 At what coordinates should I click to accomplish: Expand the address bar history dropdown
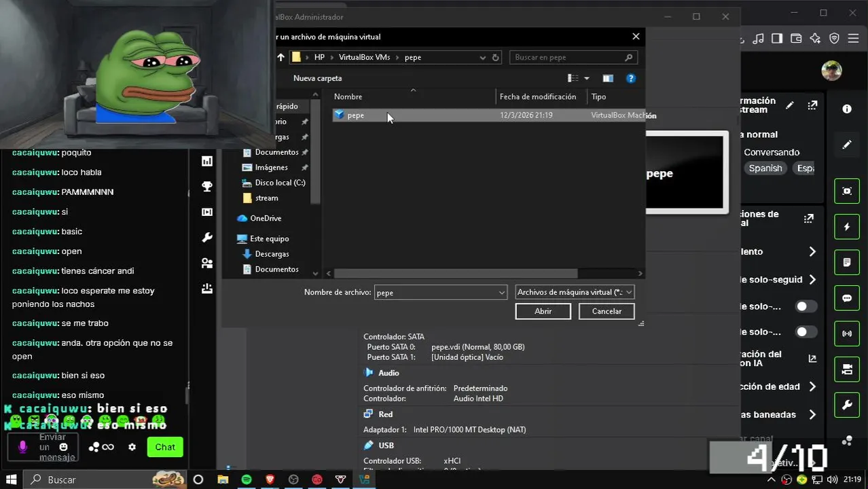(x=482, y=57)
